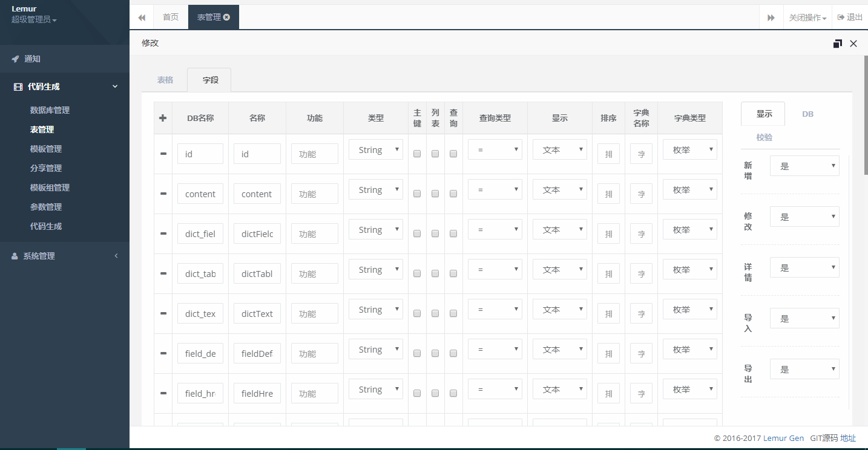
Task: Toggle 主键 checkbox for field_de row
Action: pyautogui.click(x=417, y=353)
